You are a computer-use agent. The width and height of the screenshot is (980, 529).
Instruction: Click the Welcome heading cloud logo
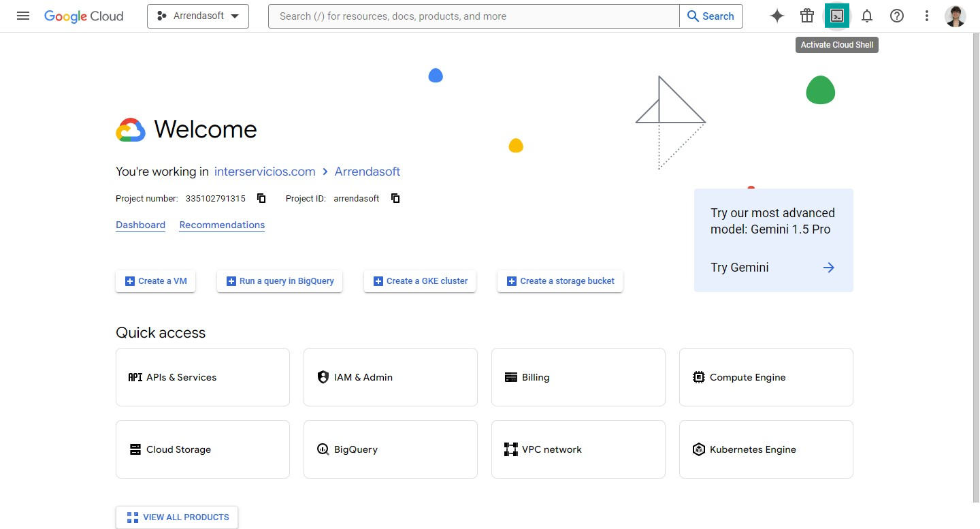(131, 129)
